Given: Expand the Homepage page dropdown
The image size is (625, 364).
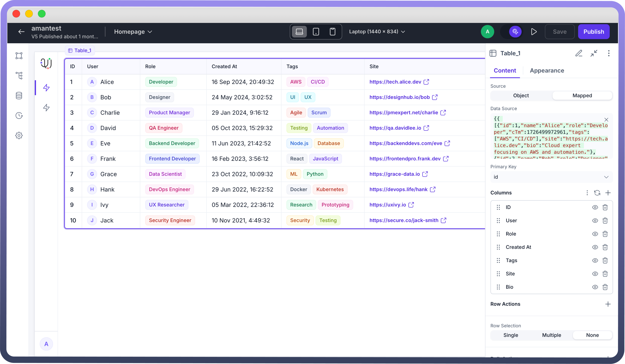Looking at the screenshot, I should coord(133,32).
